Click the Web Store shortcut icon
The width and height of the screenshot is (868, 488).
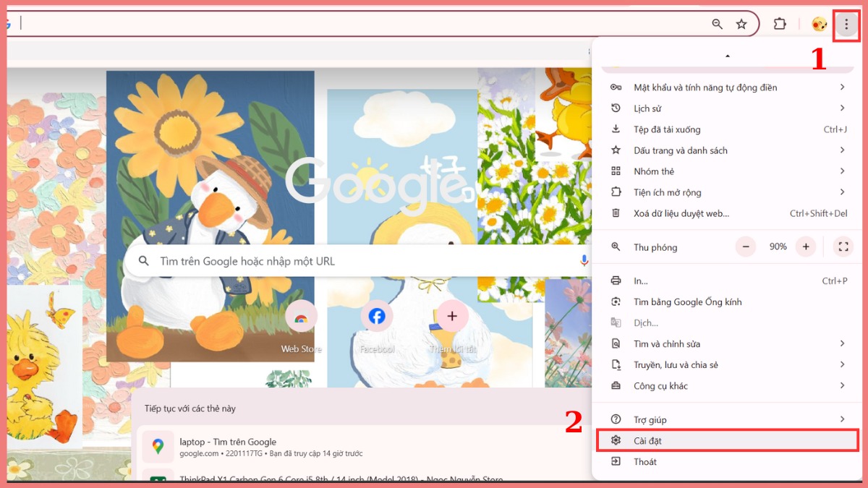[301, 317]
